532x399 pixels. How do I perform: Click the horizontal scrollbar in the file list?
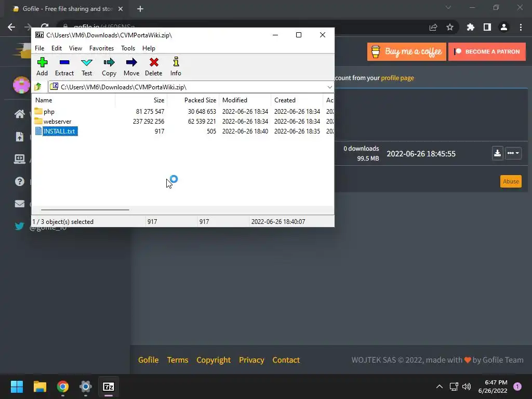(85, 210)
